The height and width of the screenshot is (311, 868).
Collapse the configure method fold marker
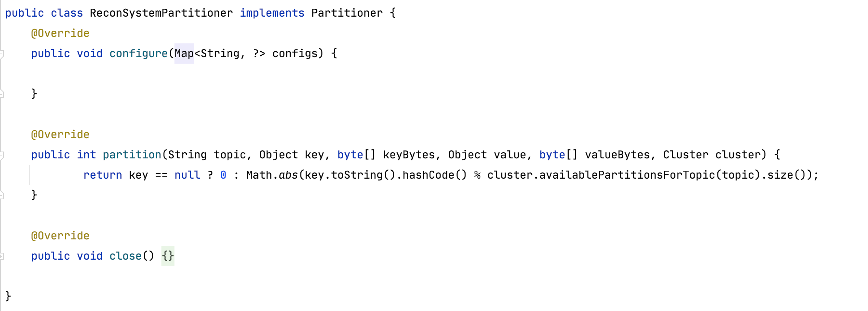pos(2,54)
